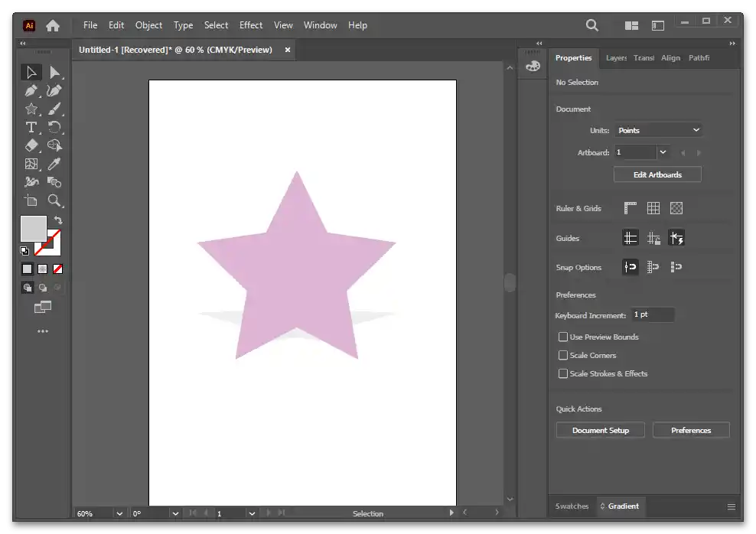Close the Untitled-1 document tab

coord(288,50)
